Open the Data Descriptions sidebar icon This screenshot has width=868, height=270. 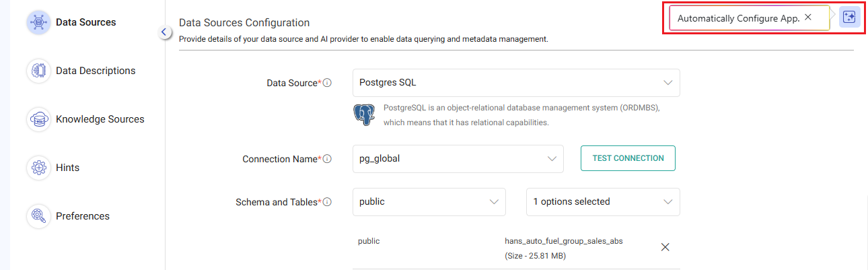39,71
